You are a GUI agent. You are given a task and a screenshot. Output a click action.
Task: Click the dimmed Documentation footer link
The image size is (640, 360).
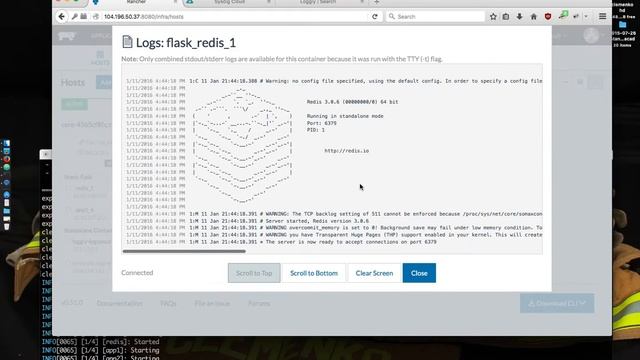120,303
